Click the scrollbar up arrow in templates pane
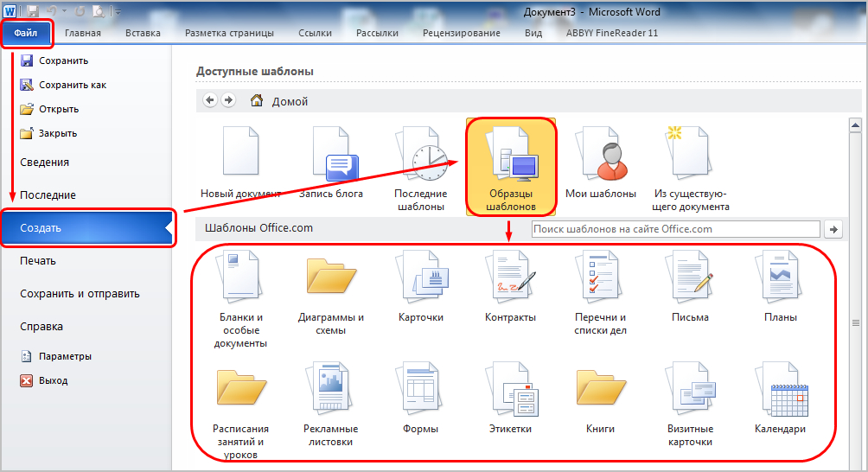The image size is (868, 472). (856, 126)
